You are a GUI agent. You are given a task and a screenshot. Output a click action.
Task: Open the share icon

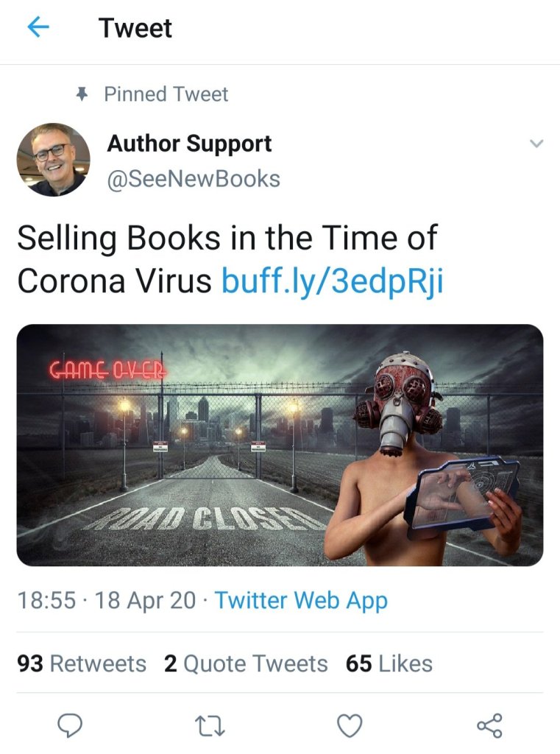click(489, 725)
